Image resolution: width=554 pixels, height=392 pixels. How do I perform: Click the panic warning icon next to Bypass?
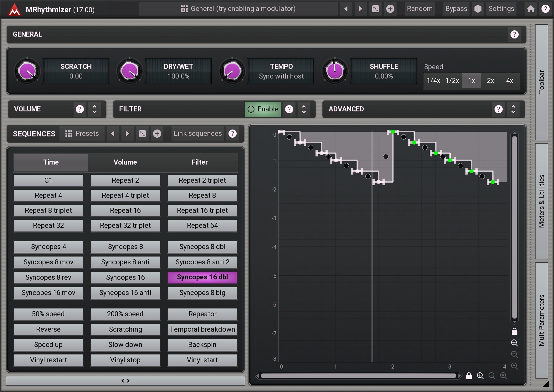pos(478,9)
